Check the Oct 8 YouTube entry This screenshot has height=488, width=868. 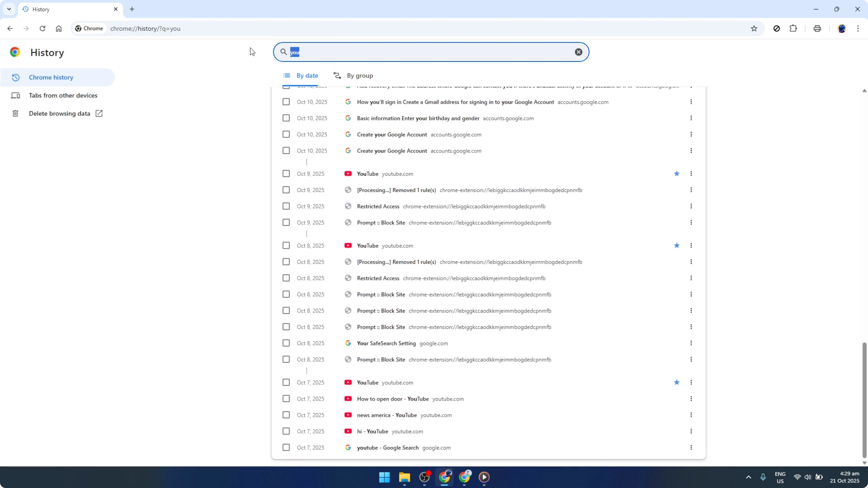tap(286, 245)
